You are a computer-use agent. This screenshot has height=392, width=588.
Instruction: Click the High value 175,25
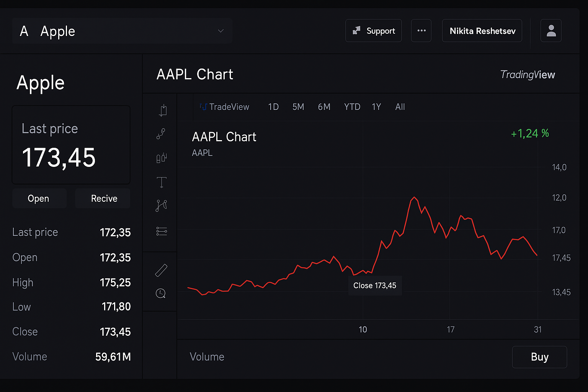115,283
